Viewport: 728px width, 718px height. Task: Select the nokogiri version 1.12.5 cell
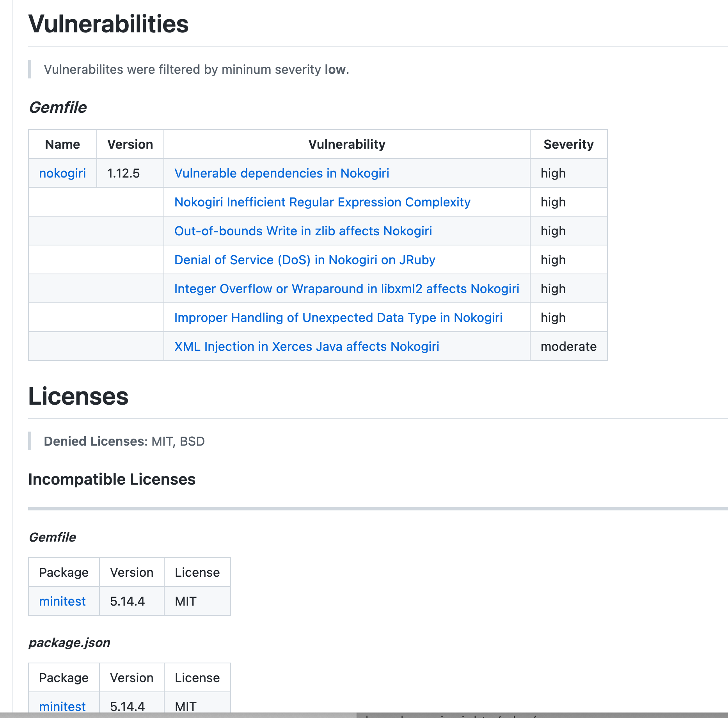130,173
